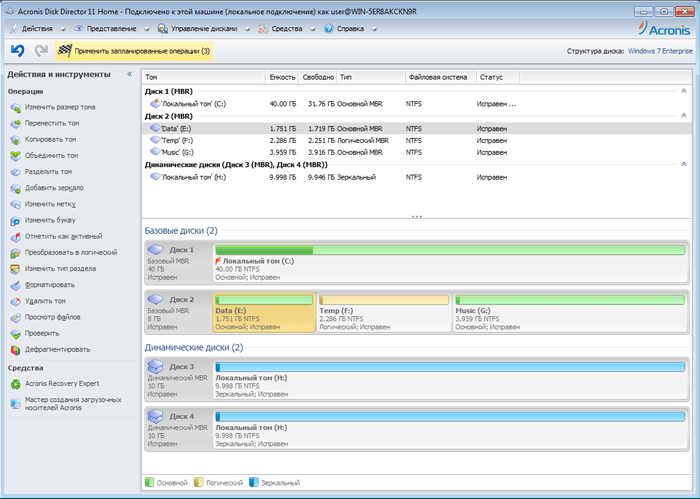Click the 'Добавить зеркало' icon
The height and width of the screenshot is (499, 700).
coord(16,188)
